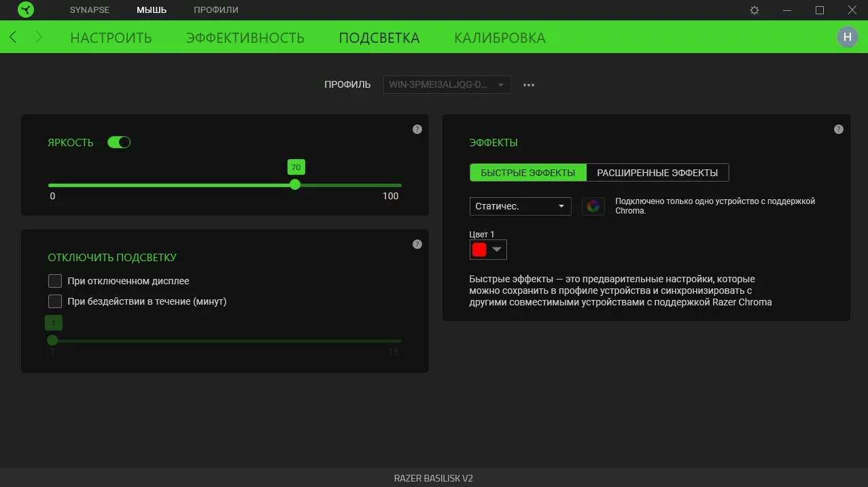Open the Статичес. effect dropdown
Image resolution: width=868 pixels, height=487 pixels.
point(520,206)
